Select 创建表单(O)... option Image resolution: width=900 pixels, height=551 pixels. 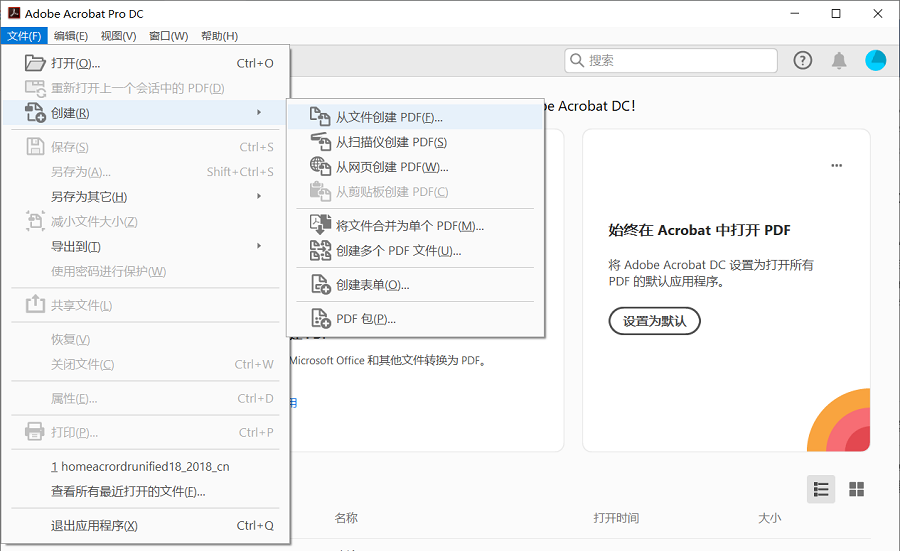click(415, 285)
